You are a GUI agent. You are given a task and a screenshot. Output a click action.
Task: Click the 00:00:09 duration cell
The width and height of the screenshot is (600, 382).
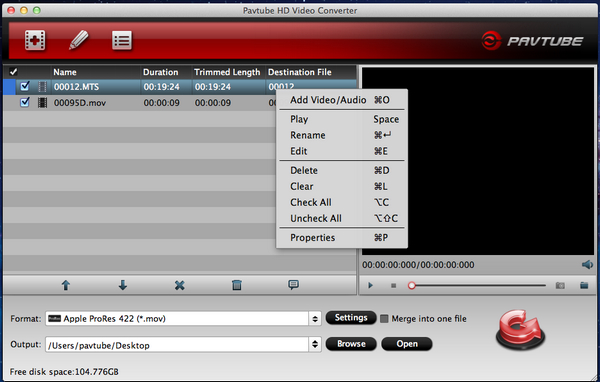(161, 103)
